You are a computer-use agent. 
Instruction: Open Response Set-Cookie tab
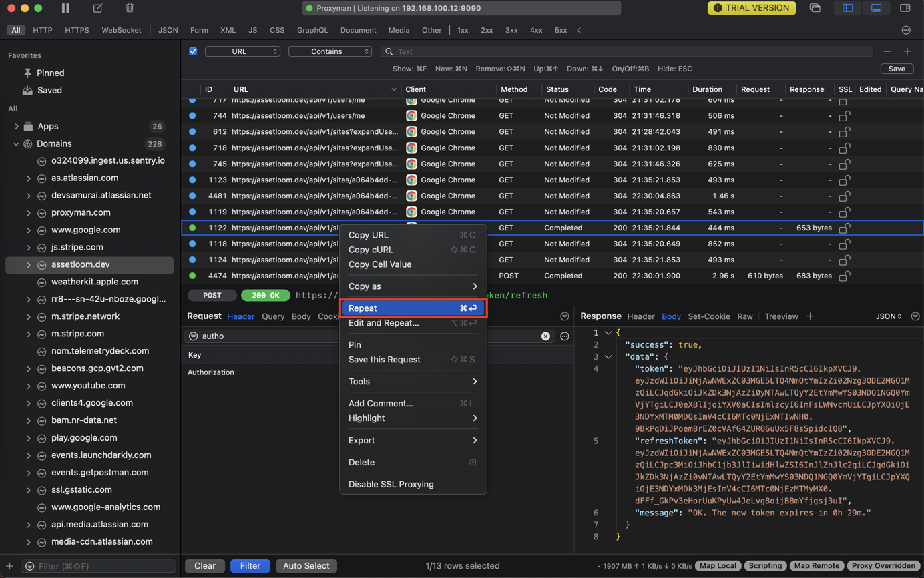(709, 316)
